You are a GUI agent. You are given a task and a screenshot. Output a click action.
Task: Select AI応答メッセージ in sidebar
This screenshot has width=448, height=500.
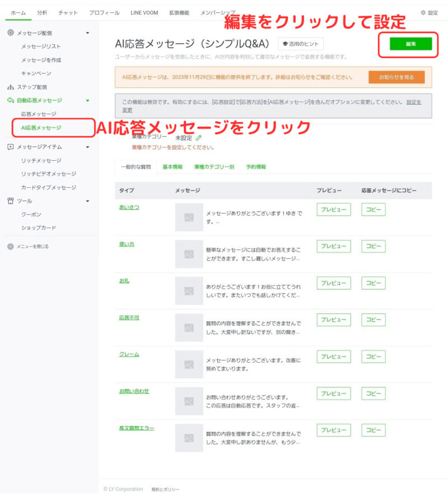tap(41, 128)
